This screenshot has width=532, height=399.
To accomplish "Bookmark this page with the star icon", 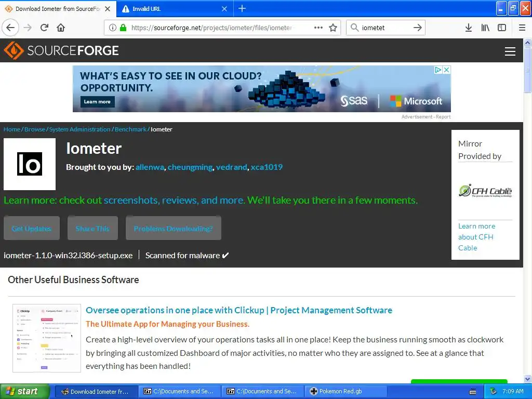I will click(x=333, y=28).
